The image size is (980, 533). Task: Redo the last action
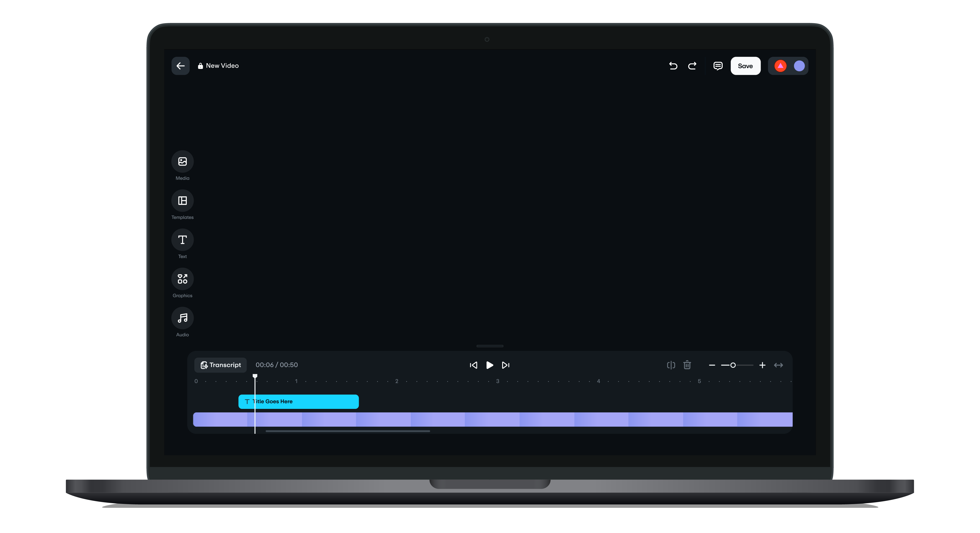coord(692,66)
